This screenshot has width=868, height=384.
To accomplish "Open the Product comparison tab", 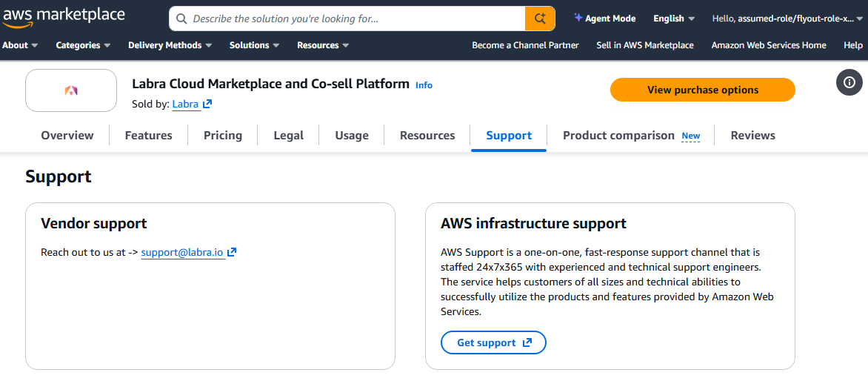I will (x=618, y=136).
